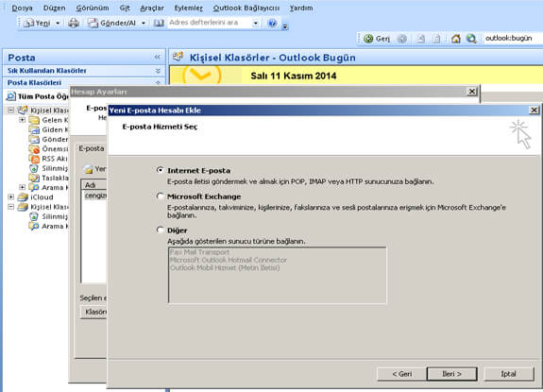The image size is (543, 392).
Task: Click the Yeni (New) toolbar icon
Action: (x=28, y=24)
